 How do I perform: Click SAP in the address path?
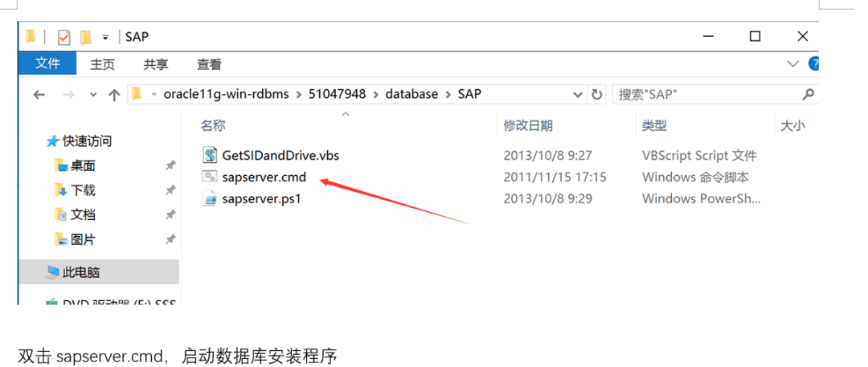(469, 94)
